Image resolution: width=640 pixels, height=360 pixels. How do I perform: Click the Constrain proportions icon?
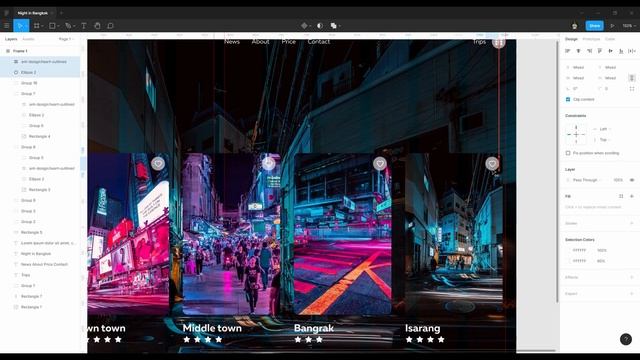click(632, 78)
